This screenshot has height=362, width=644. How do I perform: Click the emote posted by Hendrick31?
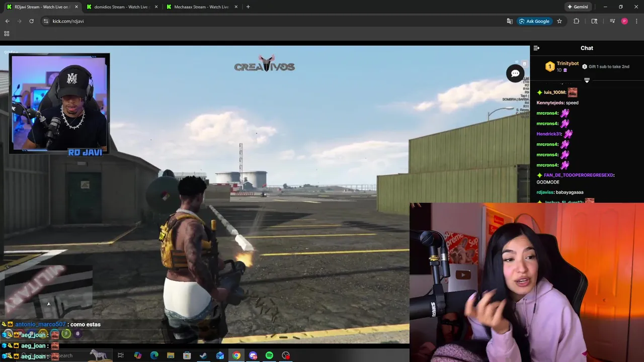pos(568,134)
